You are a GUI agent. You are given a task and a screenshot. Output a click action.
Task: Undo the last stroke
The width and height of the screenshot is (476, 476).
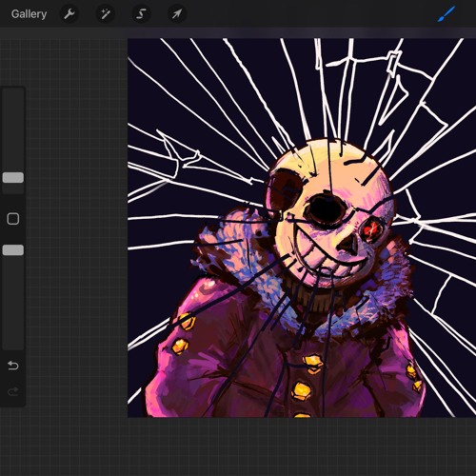[x=13, y=366]
